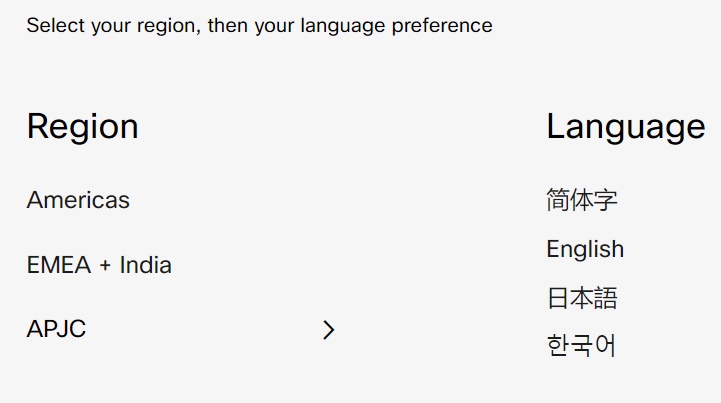This screenshot has width=721, height=403.
Task: Select the APJC region
Action: pyautogui.click(x=56, y=329)
